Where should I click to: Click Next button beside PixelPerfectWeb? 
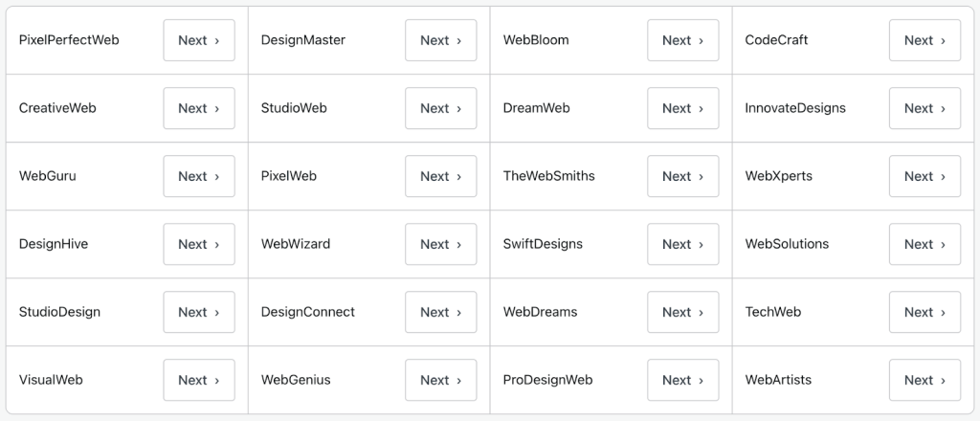(198, 40)
